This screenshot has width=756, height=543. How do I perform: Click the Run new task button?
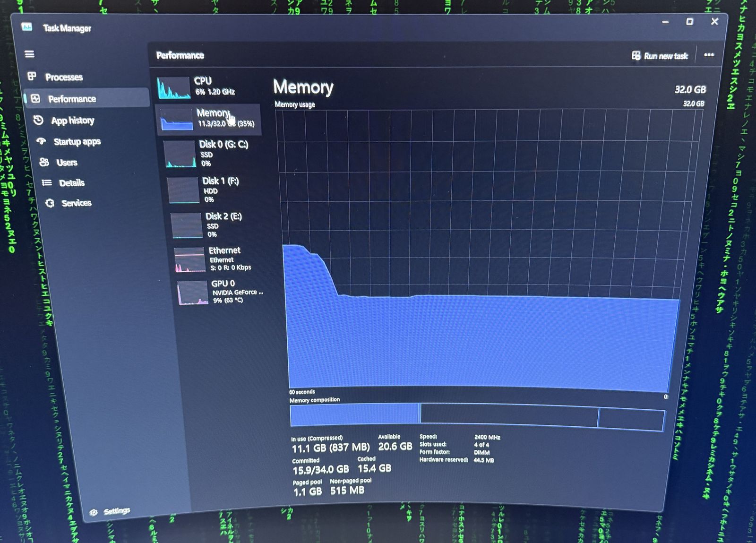[660, 56]
